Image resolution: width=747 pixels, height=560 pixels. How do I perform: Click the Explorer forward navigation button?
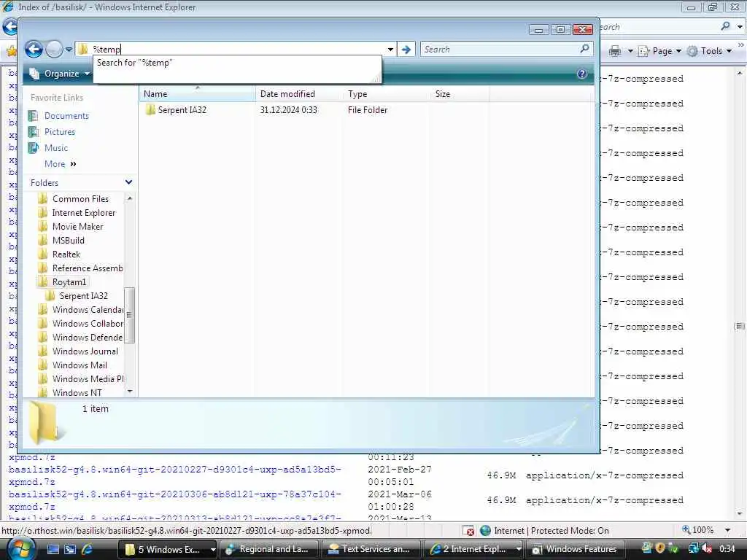54,49
